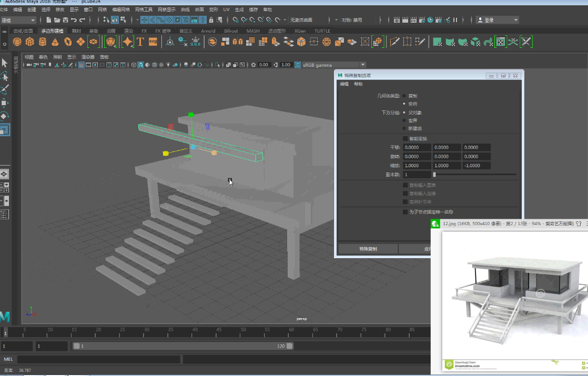Import SVG using the svg shelf icon
This screenshot has height=376, width=588.
click(153, 42)
